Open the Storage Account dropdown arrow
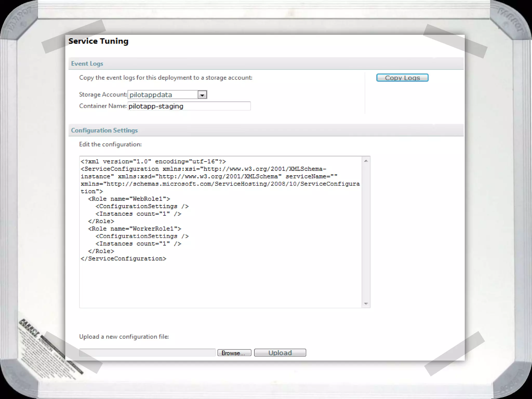The image size is (532, 399). coord(202,95)
